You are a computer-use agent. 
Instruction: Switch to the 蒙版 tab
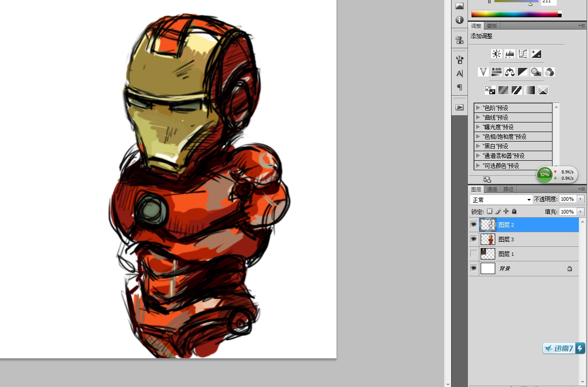(492, 26)
